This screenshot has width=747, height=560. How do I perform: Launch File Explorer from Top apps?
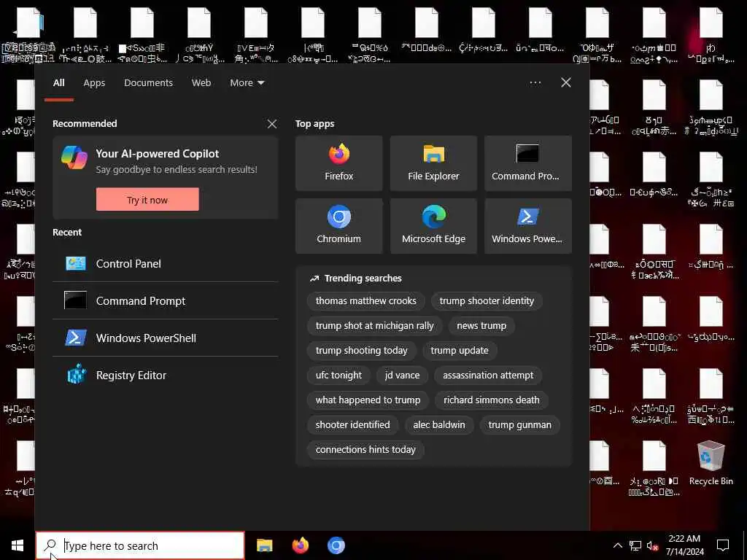433,163
